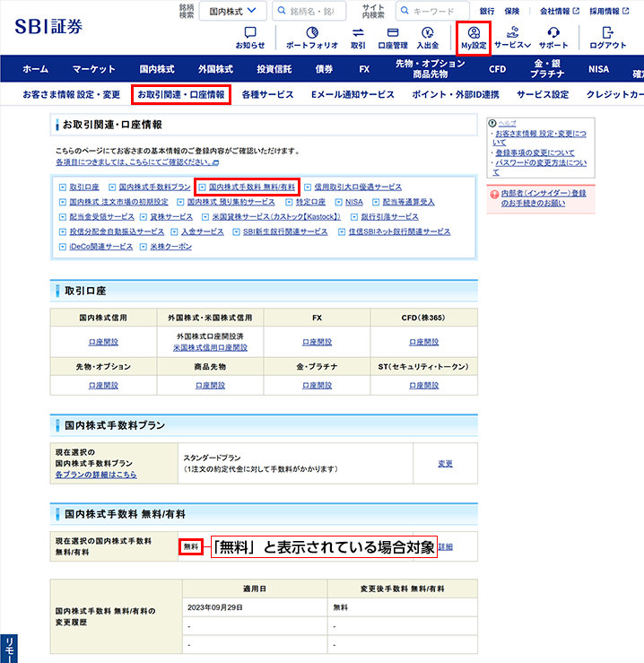Jump to 特定口座 anchor link
Viewport: 644px width, 663px height.
[x=310, y=202]
